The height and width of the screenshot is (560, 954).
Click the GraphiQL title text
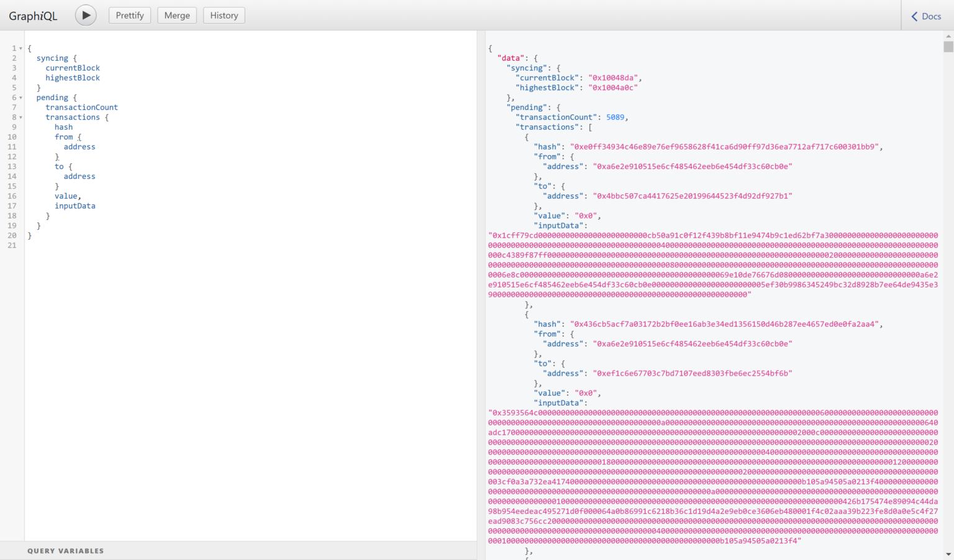click(33, 16)
